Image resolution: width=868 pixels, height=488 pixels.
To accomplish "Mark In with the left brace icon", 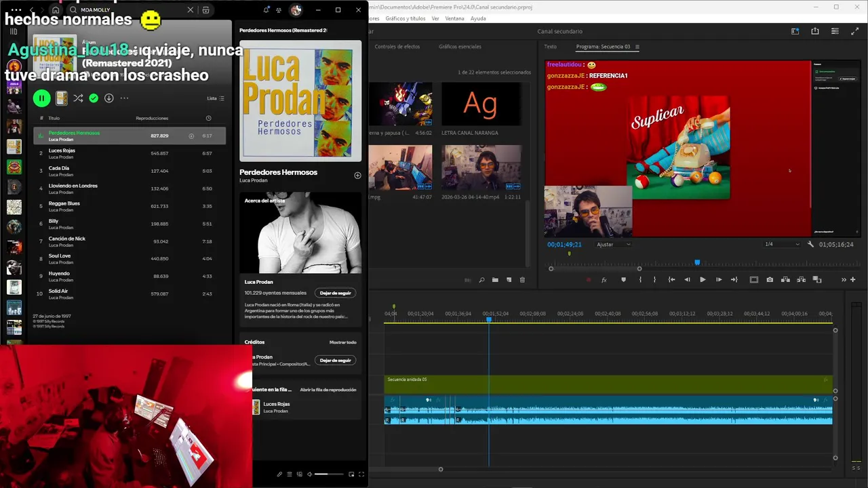I will pyautogui.click(x=639, y=279).
